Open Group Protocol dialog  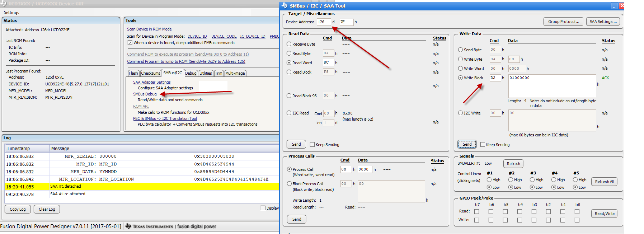(563, 22)
